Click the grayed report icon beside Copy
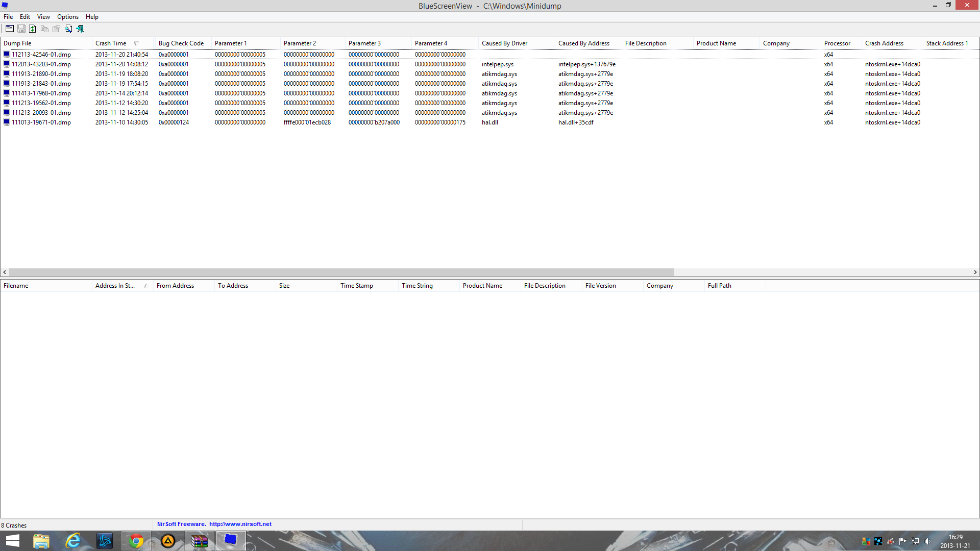The width and height of the screenshot is (980, 551). click(56, 29)
